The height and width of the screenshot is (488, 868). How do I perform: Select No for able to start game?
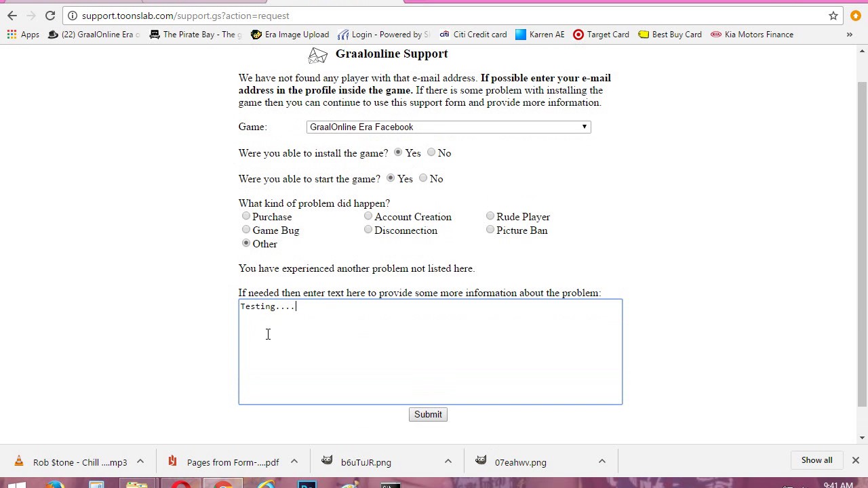423,178
